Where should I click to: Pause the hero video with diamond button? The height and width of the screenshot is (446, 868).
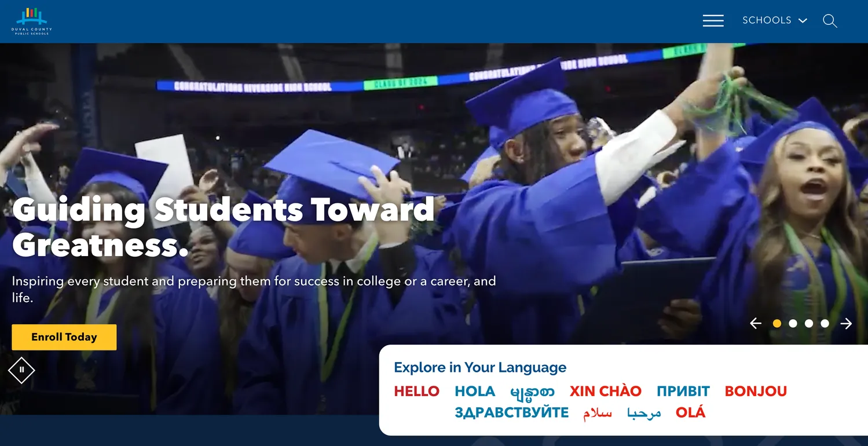tap(21, 370)
